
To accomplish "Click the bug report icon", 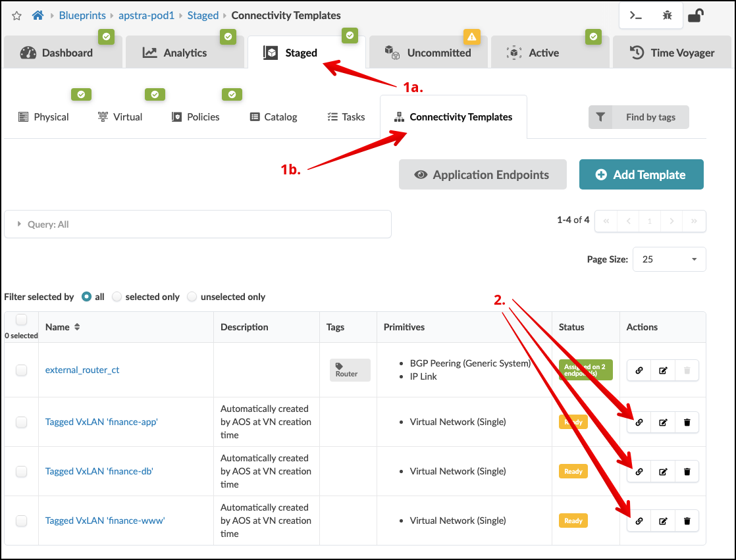I will click(x=667, y=16).
